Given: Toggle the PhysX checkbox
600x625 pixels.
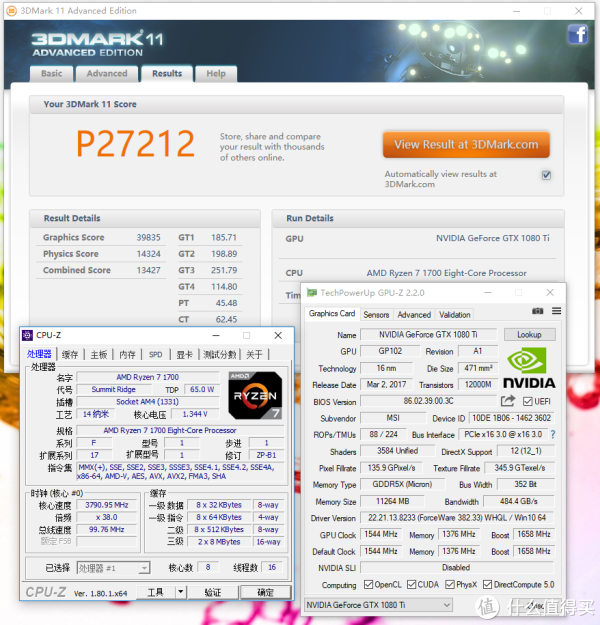Looking at the screenshot, I should (x=450, y=584).
